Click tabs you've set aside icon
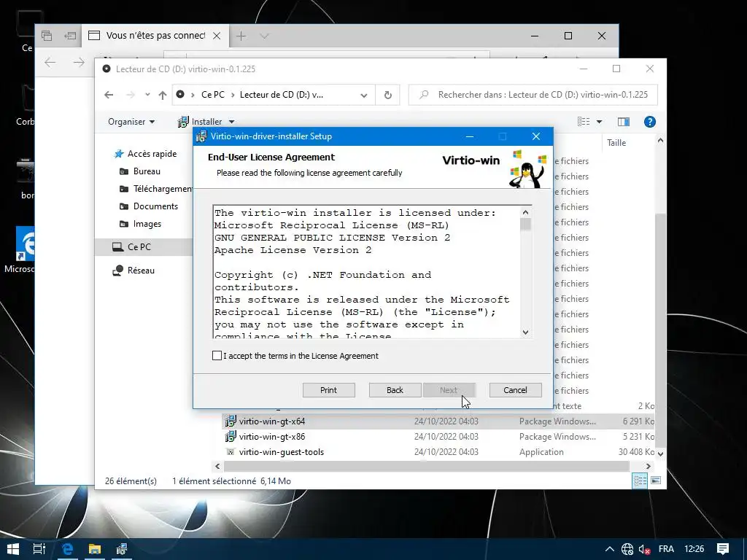Screen dimensions: 747x560 (x=47, y=36)
